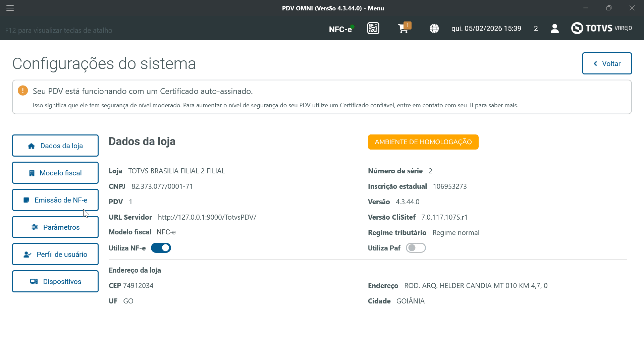This screenshot has height=338, width=644.
Task: Disable the Utiliza NF-e toggle
Action: (x=161, y=248)
